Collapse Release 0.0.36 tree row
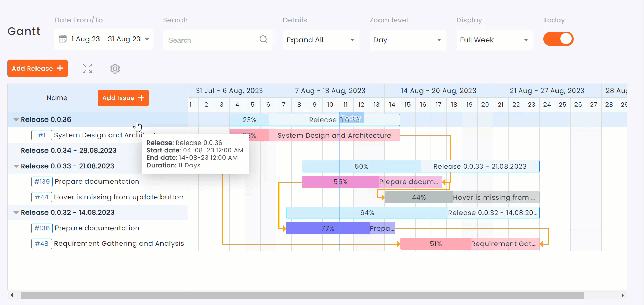This screenshot has width=644, height=305. pyautogui.click(x=16, y=120)
